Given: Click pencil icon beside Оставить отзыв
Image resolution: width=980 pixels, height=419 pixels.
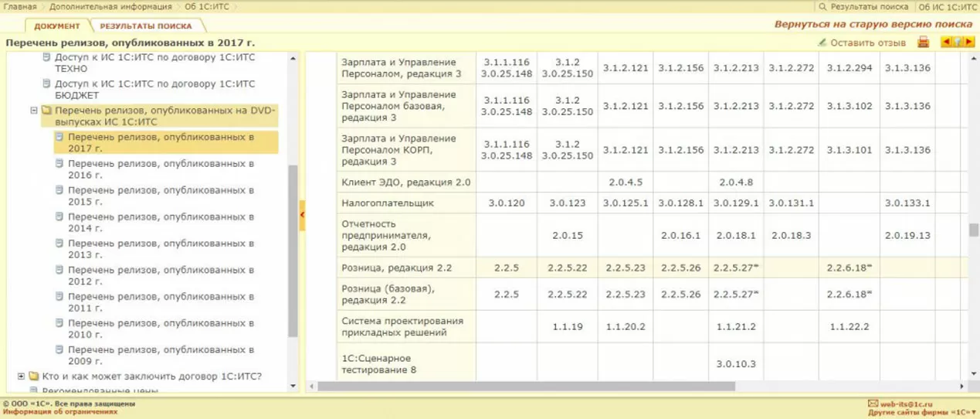Looking at the screenshot, I should tap(822, 43).
